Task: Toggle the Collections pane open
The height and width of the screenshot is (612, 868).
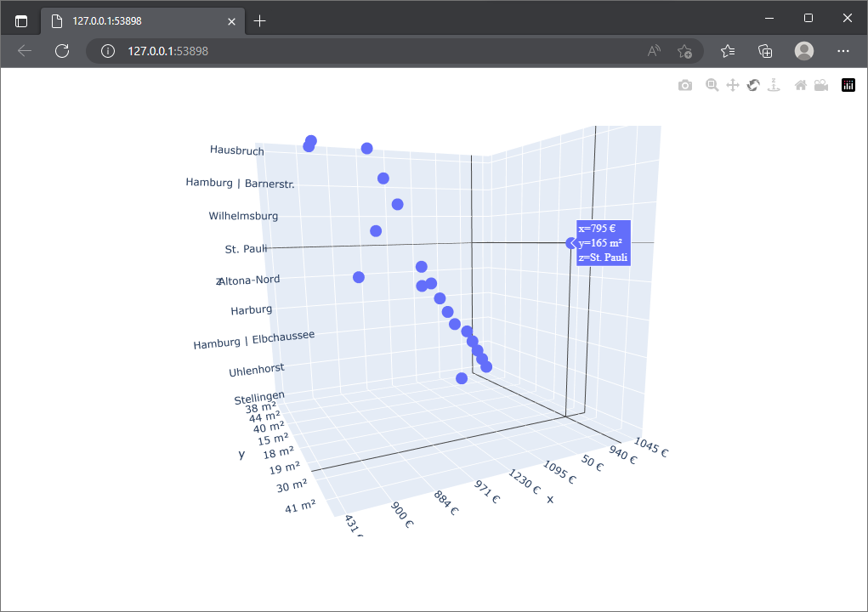Action: (x=765, y=51)
